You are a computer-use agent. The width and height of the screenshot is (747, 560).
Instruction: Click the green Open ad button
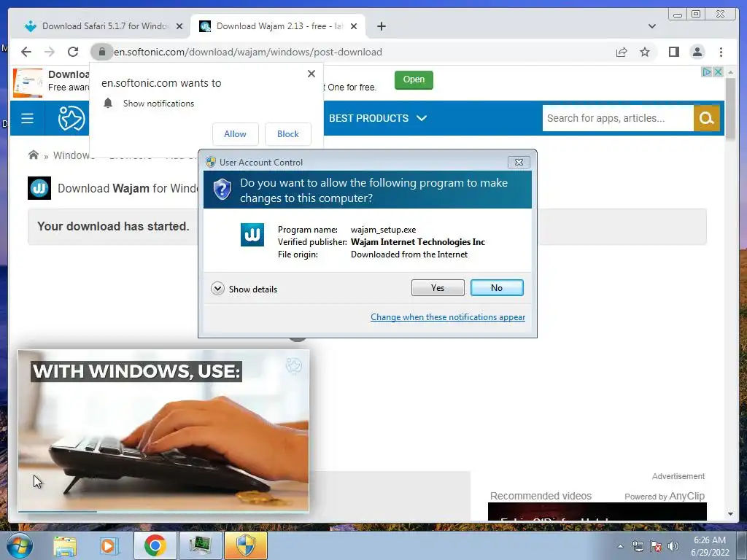(414, 79)
